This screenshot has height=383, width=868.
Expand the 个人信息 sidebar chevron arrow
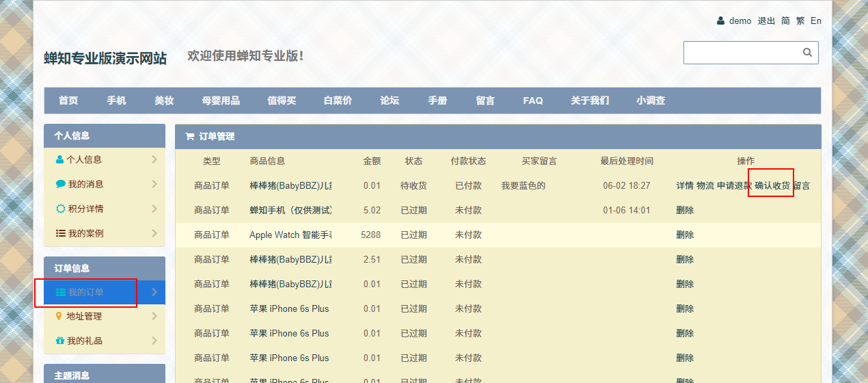click(x=154, y=159)
